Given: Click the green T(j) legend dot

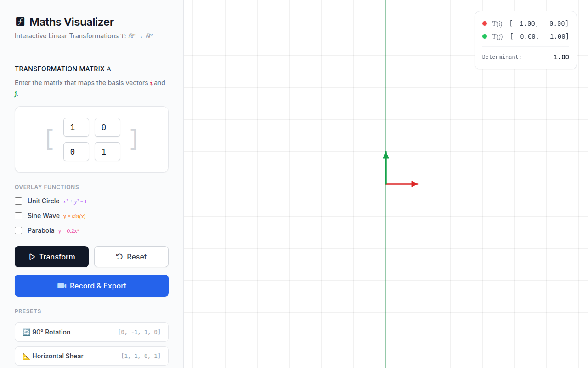Looking at the screenshot, I should coord(485,36).
